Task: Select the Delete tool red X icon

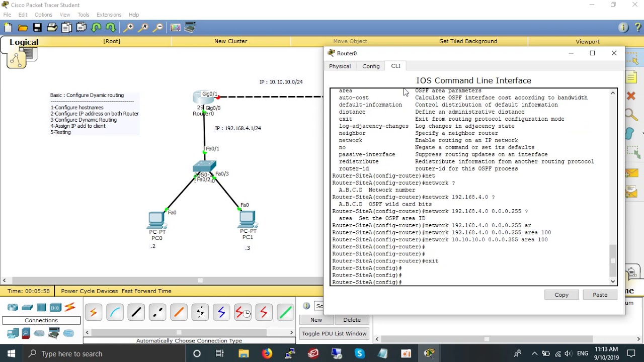Action: [x=631, y=96]
